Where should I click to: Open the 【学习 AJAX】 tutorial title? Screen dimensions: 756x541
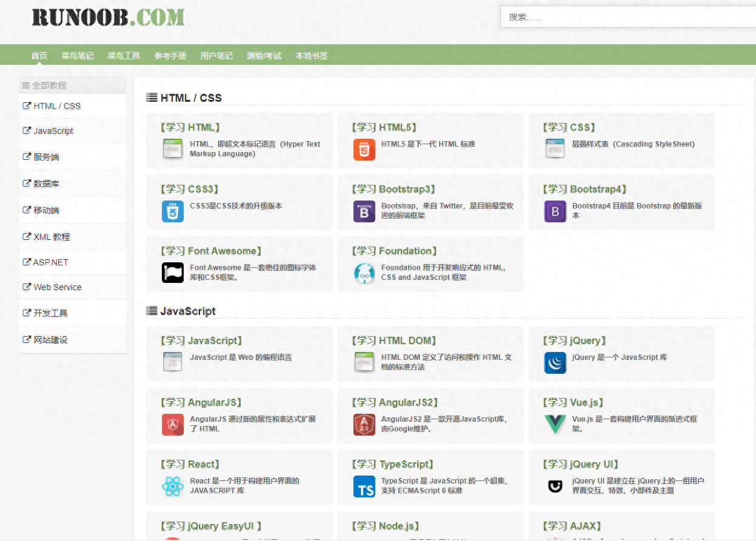click(572, 526)
